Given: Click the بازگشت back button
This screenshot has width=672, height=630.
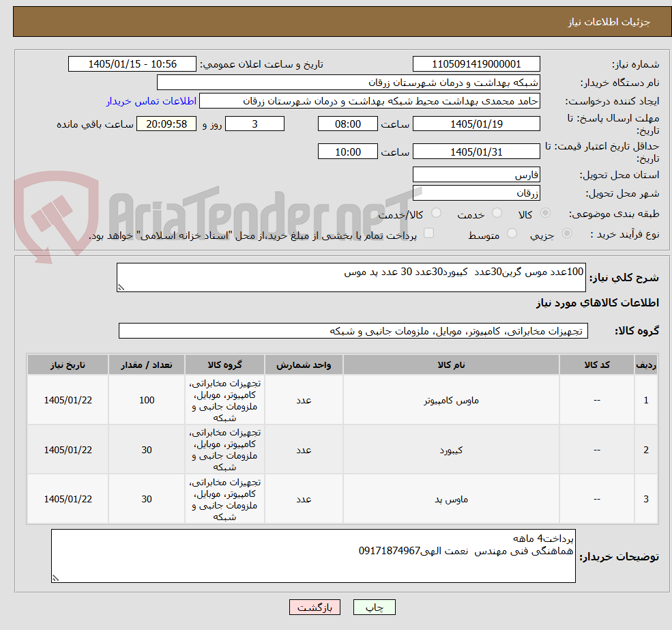Looking at the screenshot, I should [x=315, y=607].
